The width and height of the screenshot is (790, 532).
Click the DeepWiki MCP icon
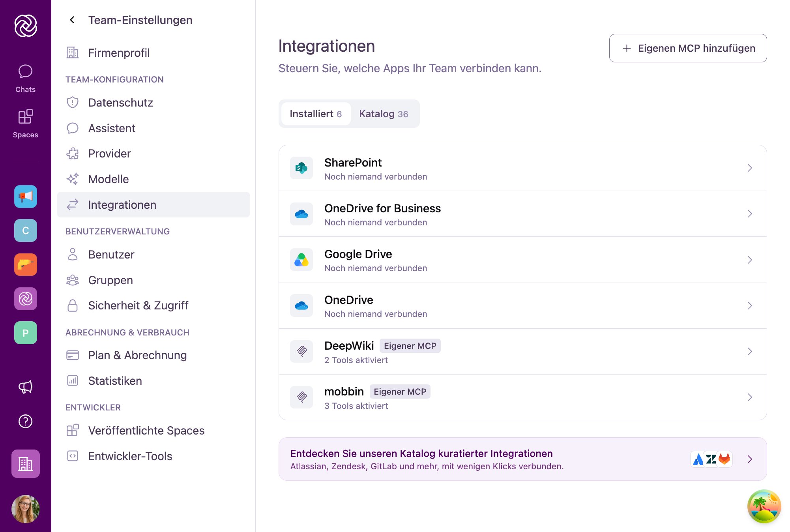tap(301, 351)
